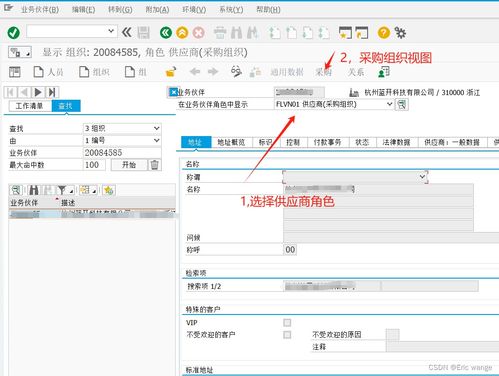The height and width of the screenshot is (376, 499).
Task: Click the role detail icon beside FLVN01
Action: tap(402, 104)
